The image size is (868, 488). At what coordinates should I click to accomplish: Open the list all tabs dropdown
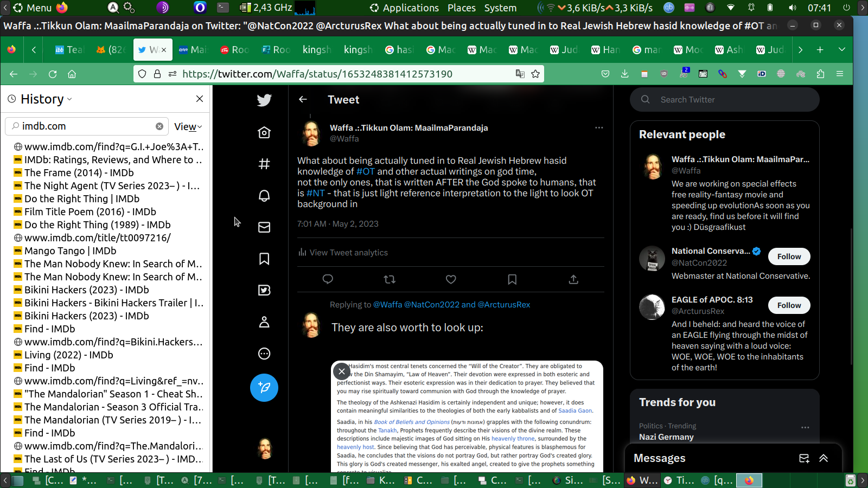(842, 49)
